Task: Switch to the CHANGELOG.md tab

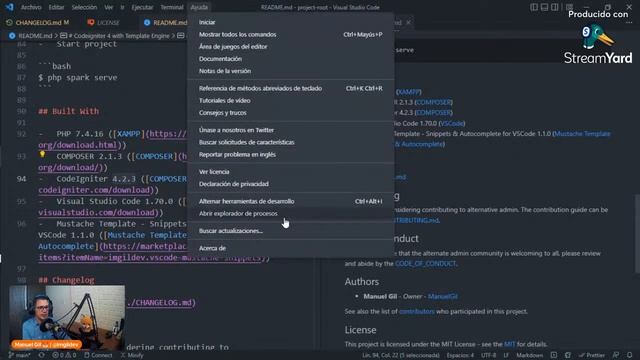Action: (x=38, y=22)
